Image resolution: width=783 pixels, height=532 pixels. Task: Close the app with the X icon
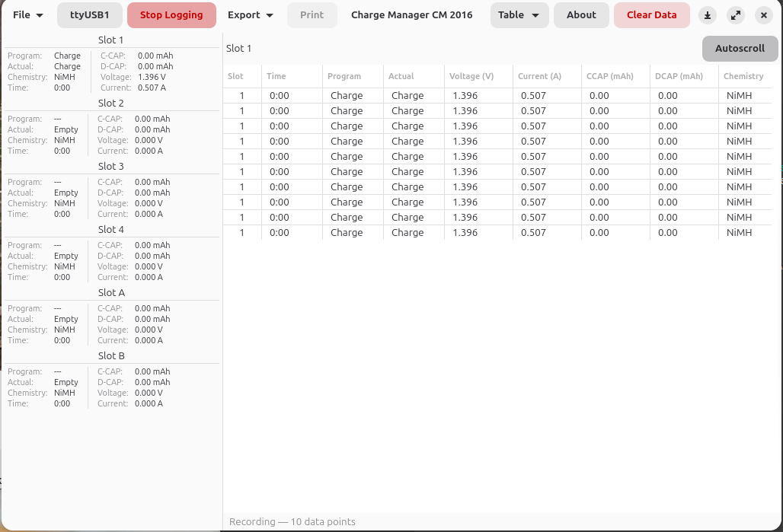[x=764, y=15]
